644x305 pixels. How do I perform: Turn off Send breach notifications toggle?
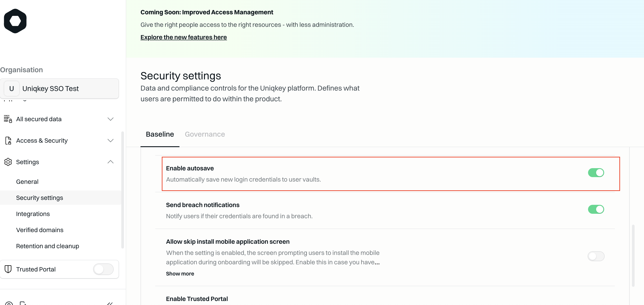(596, 209)
